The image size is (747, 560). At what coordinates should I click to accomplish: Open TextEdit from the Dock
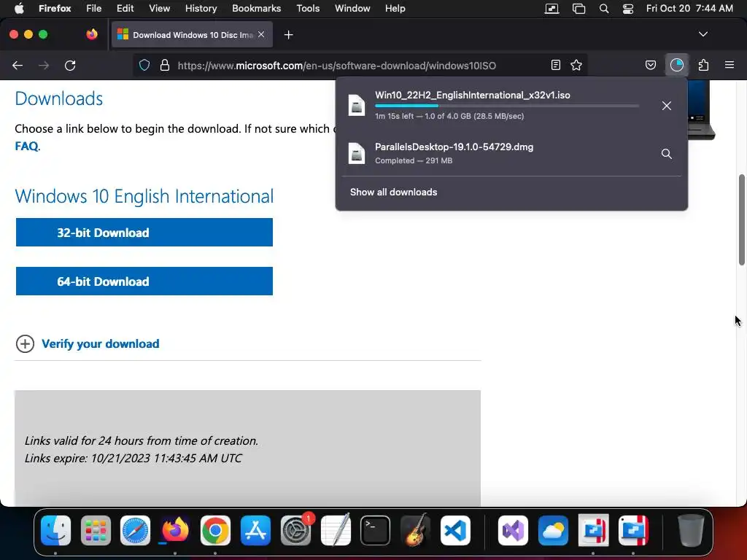[336, 530]
